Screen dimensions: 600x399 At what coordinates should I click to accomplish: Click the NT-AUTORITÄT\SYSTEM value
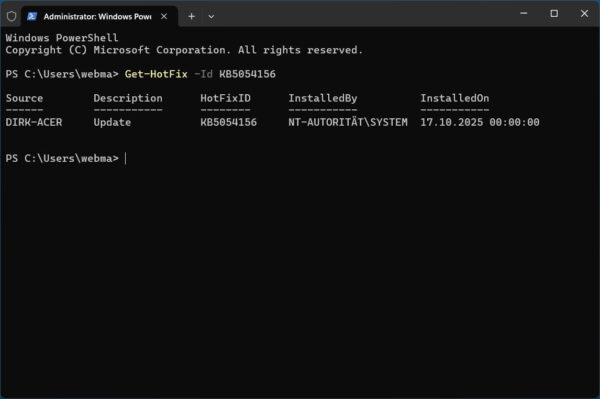tap(348, 122)
